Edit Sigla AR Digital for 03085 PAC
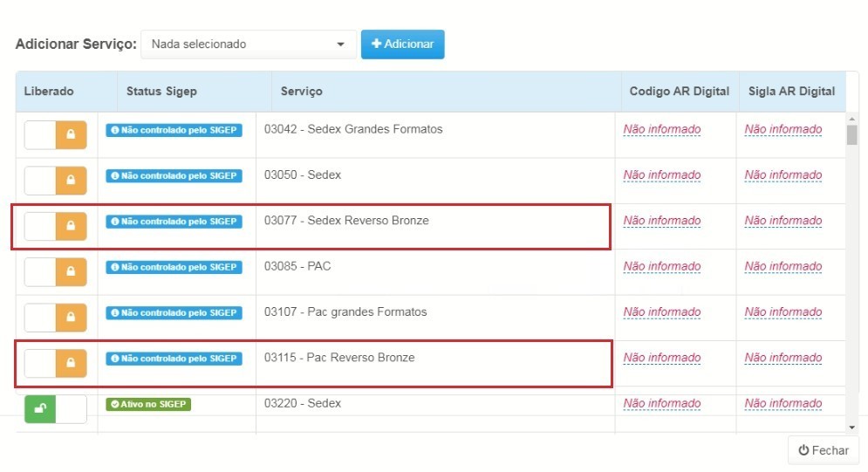The width and height of the screenshot is (868, 472). (x=783, y=266)
